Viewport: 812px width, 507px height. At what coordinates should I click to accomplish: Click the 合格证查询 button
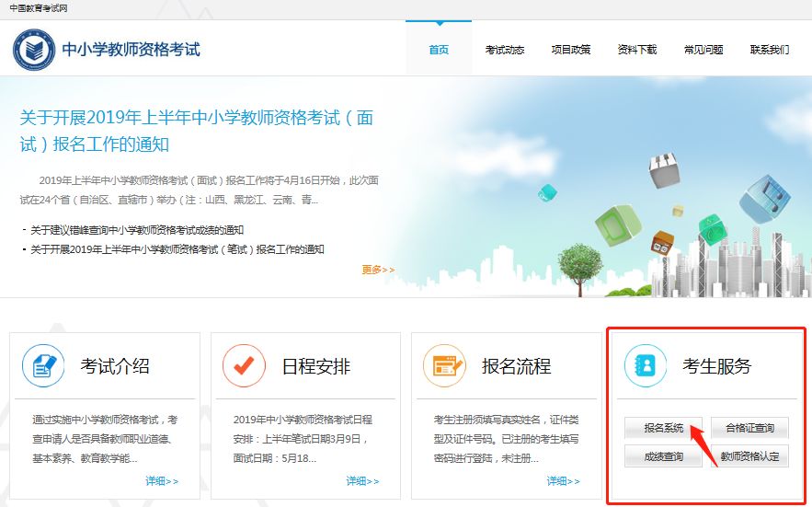click(x=749, y=428)
